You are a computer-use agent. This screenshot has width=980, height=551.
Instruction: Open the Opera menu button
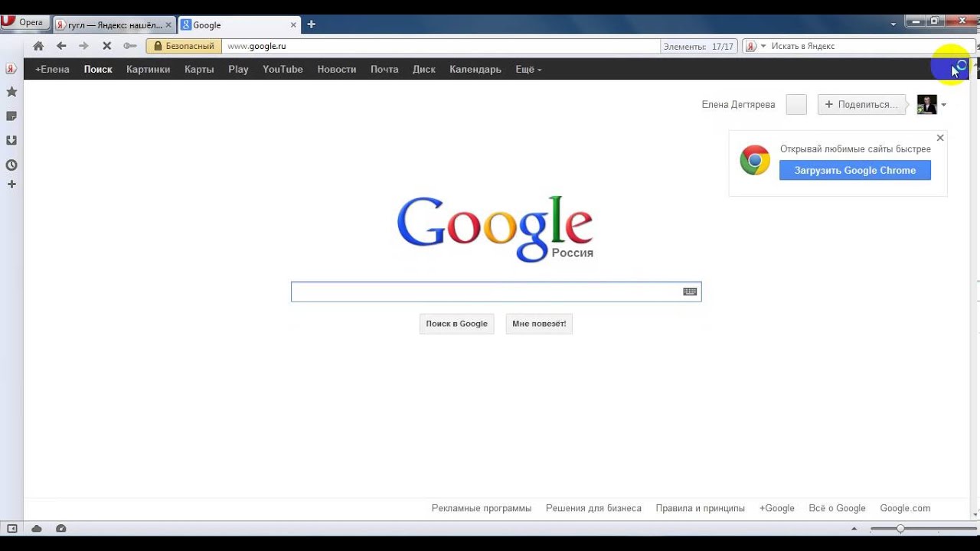point(24,23)
